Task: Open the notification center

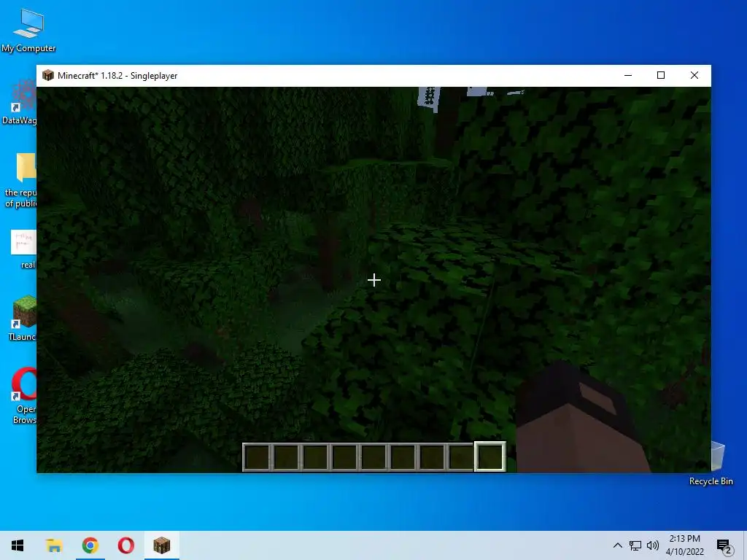Action: click(724, 546)
